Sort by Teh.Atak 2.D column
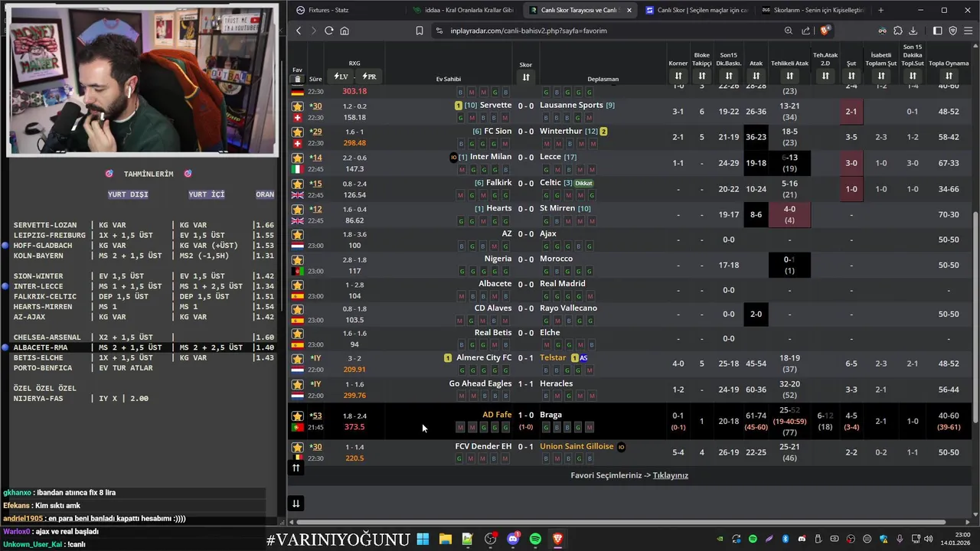This screenshot has width=980, height=551. click(x=825, y=76)
